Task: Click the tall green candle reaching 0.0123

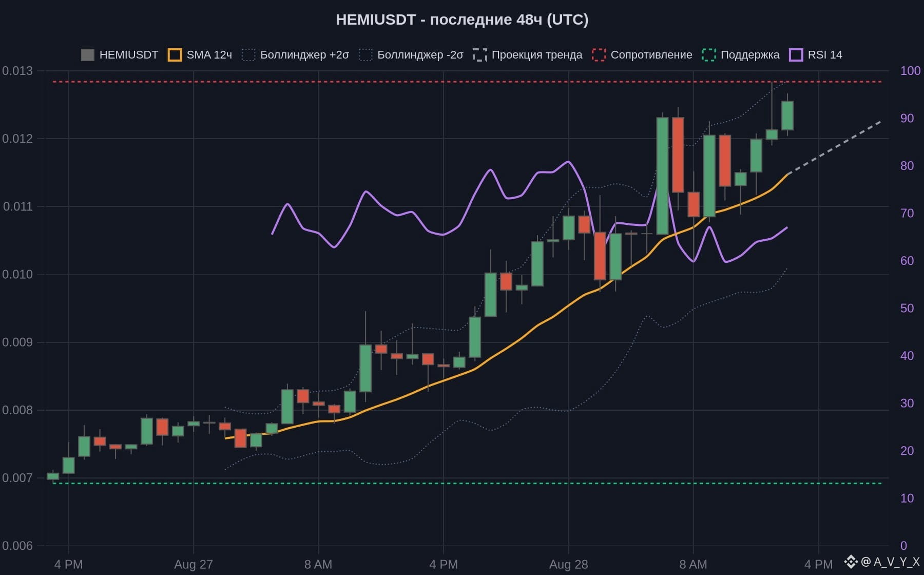Action: coord(662,176)
